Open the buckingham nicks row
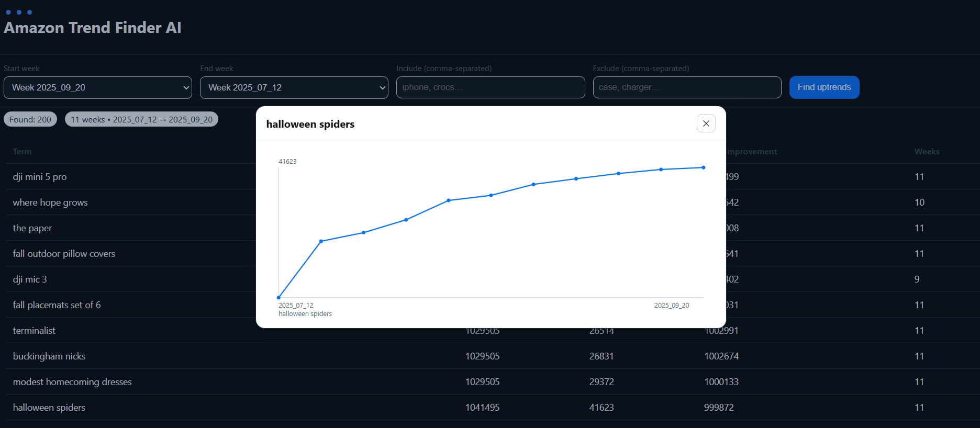This screenshot has height=428, width=980. click(49, 356)
